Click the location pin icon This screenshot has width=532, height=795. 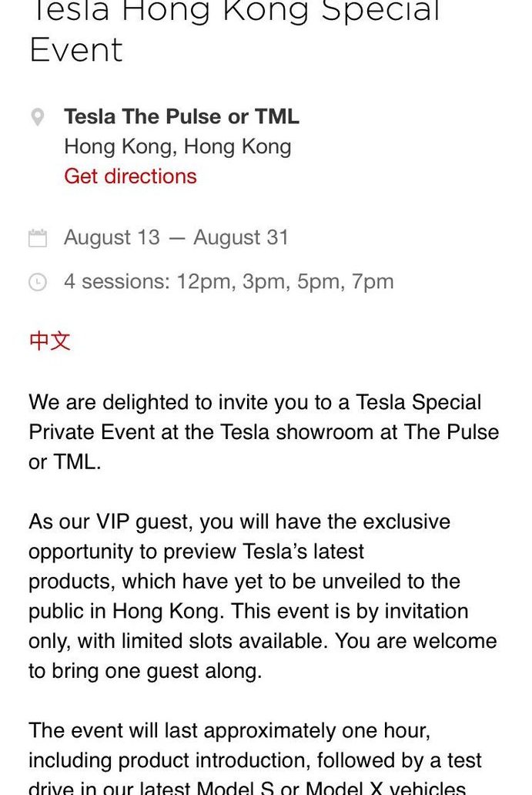(38, 117)
